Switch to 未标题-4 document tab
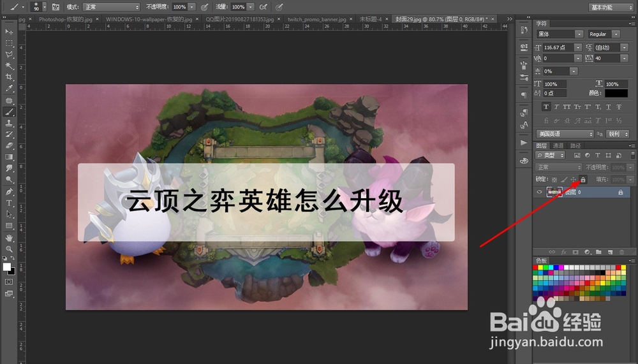This screenshot has width=638, height=364. coord(370,19)
